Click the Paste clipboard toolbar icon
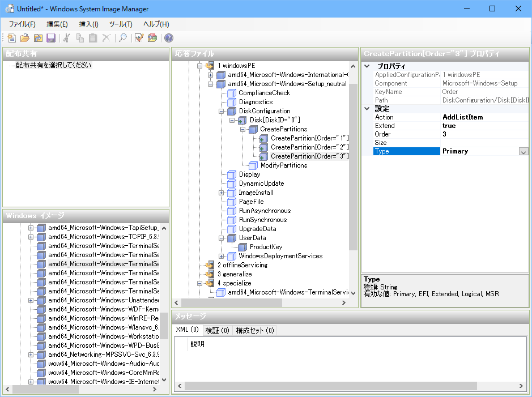This screenshot has height=397, width=532. (x=93, y=38)
